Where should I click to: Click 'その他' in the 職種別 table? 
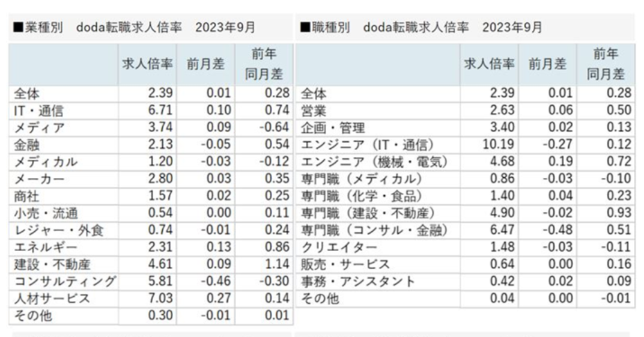pyautogui.click(x=320, y=299)
